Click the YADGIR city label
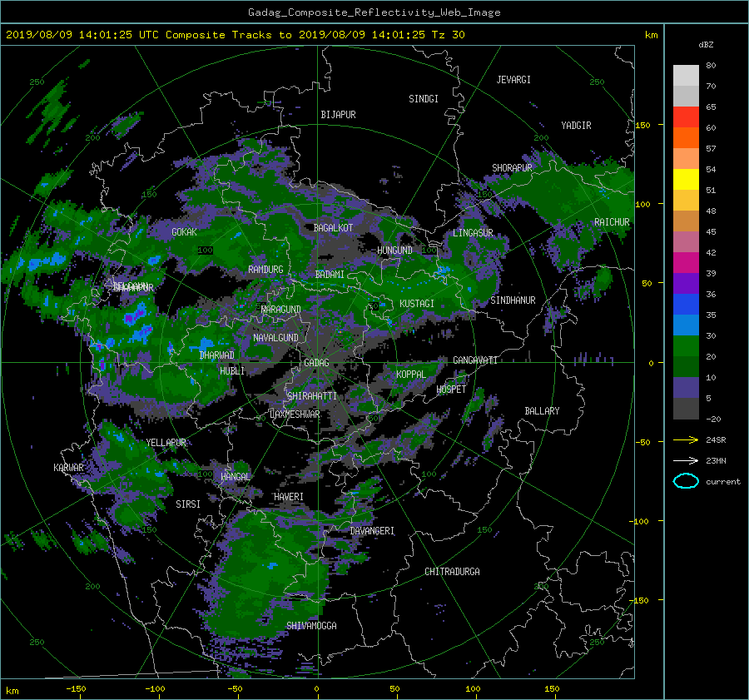Viewport: 749px width, 700px height. click(576, 126)
